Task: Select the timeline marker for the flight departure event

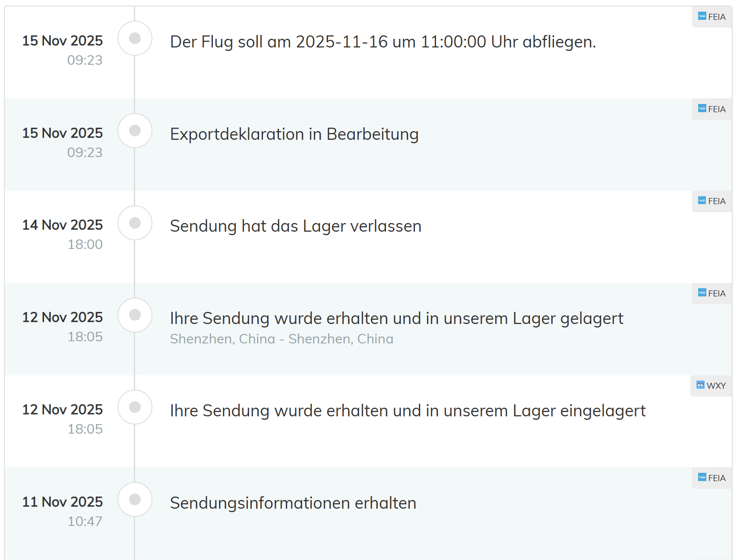Action: (x=135, y=38)
